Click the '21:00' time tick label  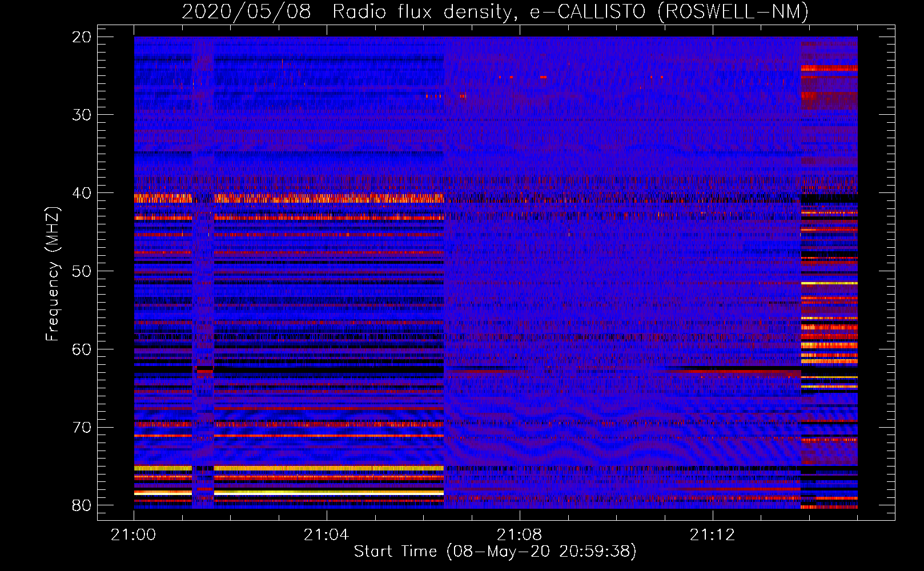[134, 535]
